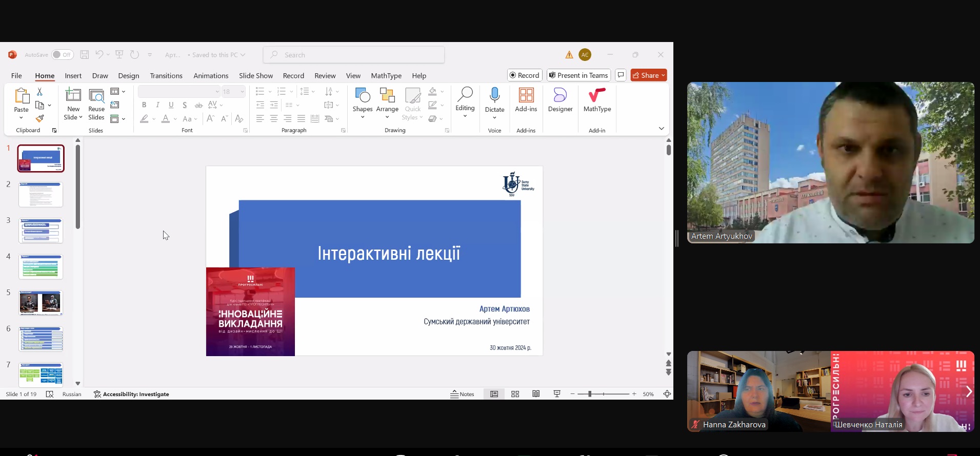Viewport: 980px width, 456px height.
Task: Open the font name combo box
Action: [x=179, y=91]
